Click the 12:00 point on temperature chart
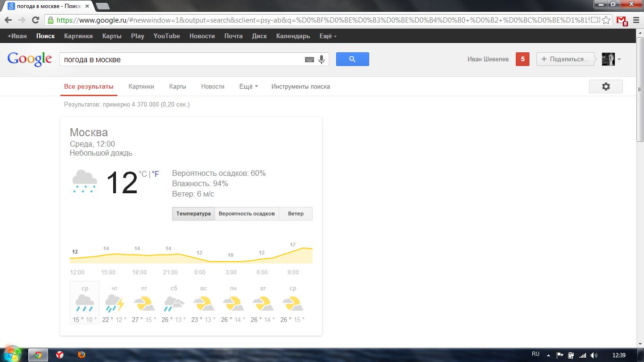 pos(75,252)
